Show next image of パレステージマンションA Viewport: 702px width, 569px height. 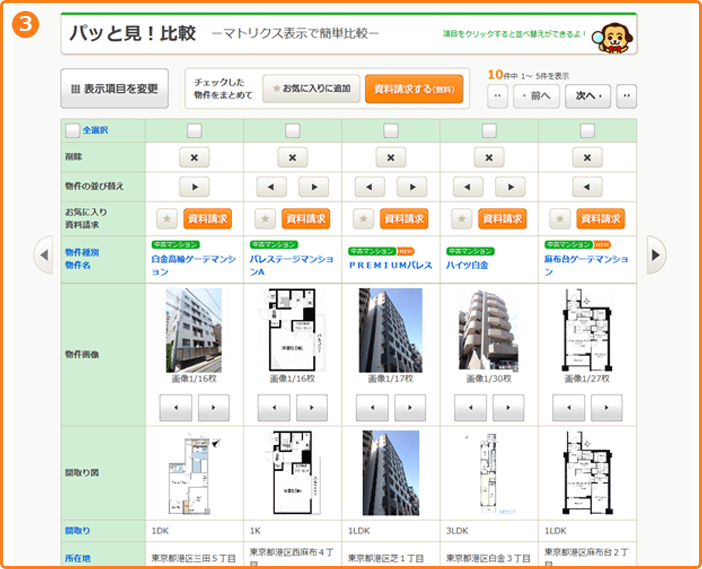pos(312,407)
